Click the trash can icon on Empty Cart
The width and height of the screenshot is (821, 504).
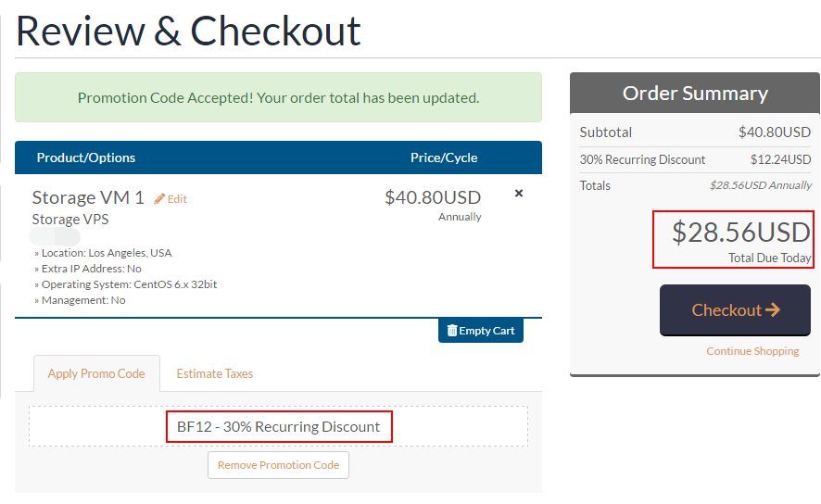(452, 330)
